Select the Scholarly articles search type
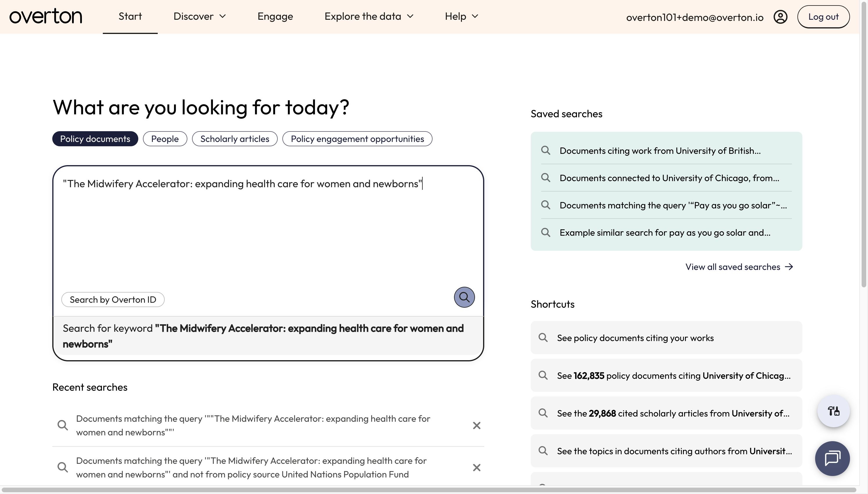The width and height of the screenshot is (868, 494). [234, 139]
